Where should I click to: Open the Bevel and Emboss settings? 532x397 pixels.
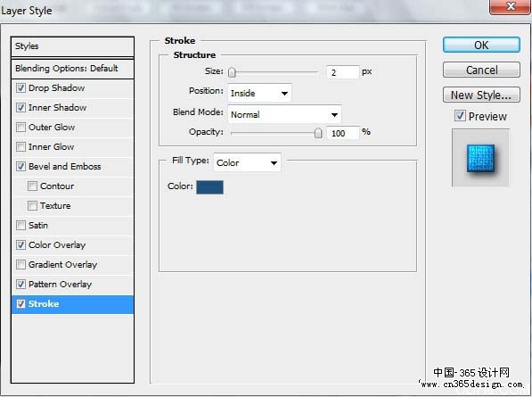72,167
